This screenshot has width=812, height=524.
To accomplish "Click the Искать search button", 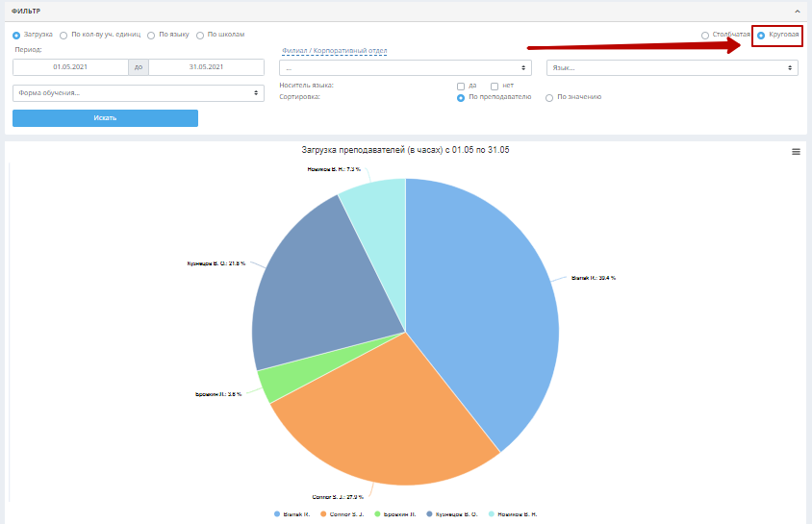I will point(105,118).
